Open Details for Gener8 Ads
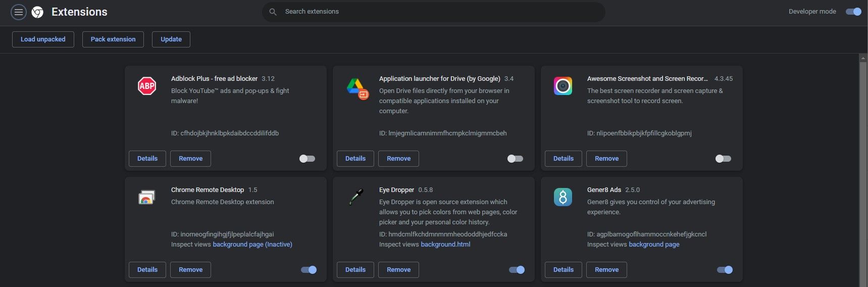 click(x=564, y=270)
